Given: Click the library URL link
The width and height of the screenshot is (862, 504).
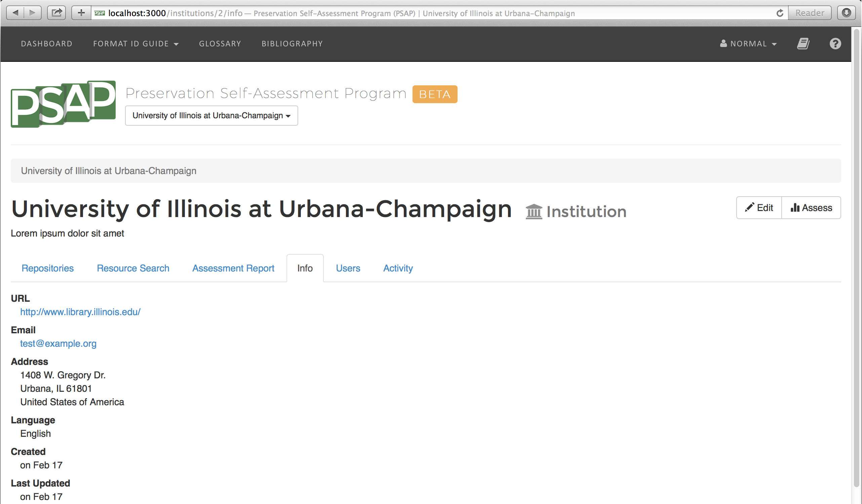Looking at the screenshot, I should tap(80, 311).
